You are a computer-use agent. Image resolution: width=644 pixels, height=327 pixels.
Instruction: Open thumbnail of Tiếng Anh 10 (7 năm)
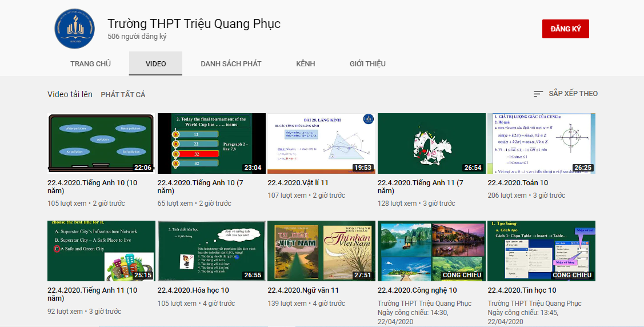click(211, 143)
